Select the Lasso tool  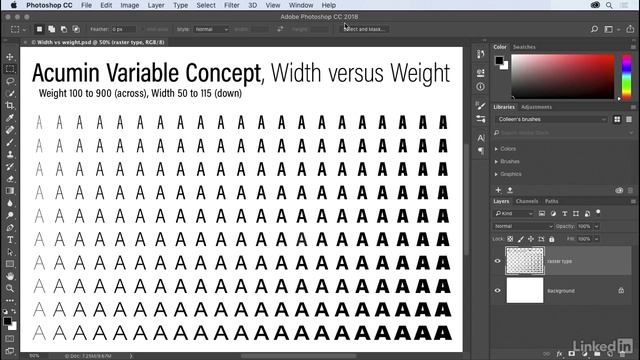10,81
